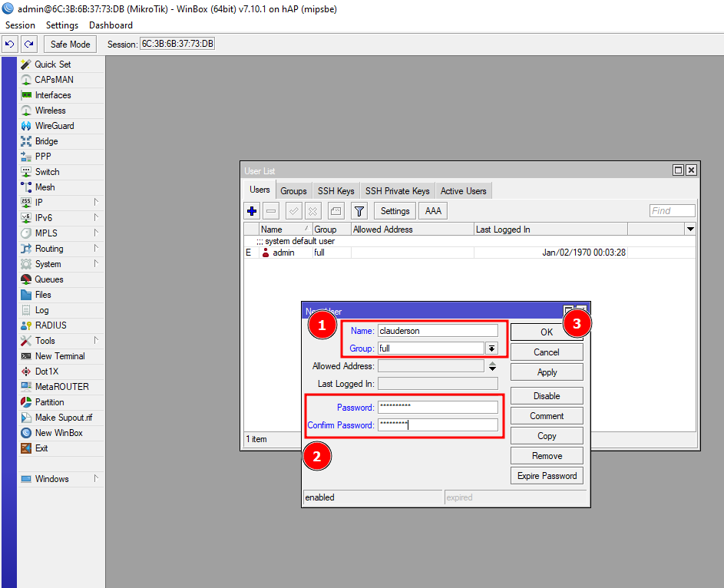Click the filter funnel icon in User List
724x588 pixels.
point(359,211)
